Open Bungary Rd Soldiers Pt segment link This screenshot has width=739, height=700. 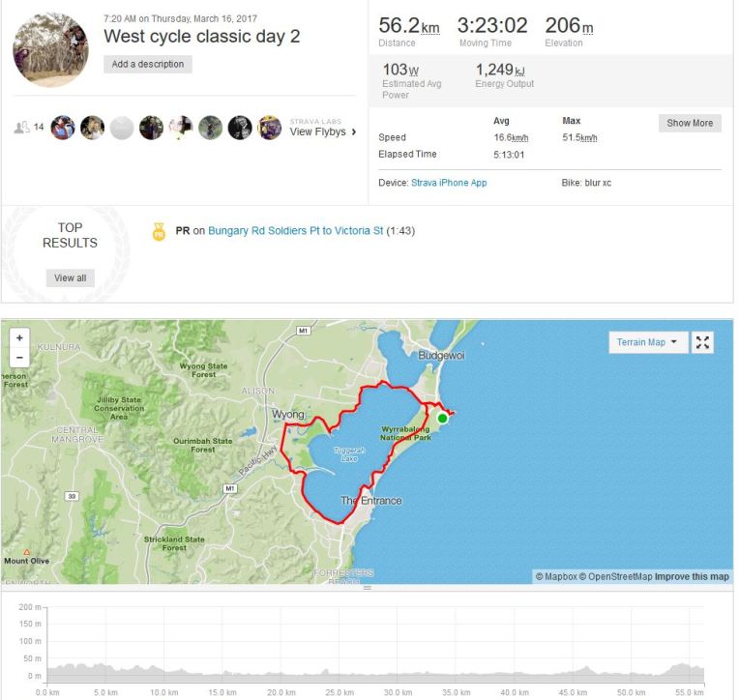tap(296, 232)
